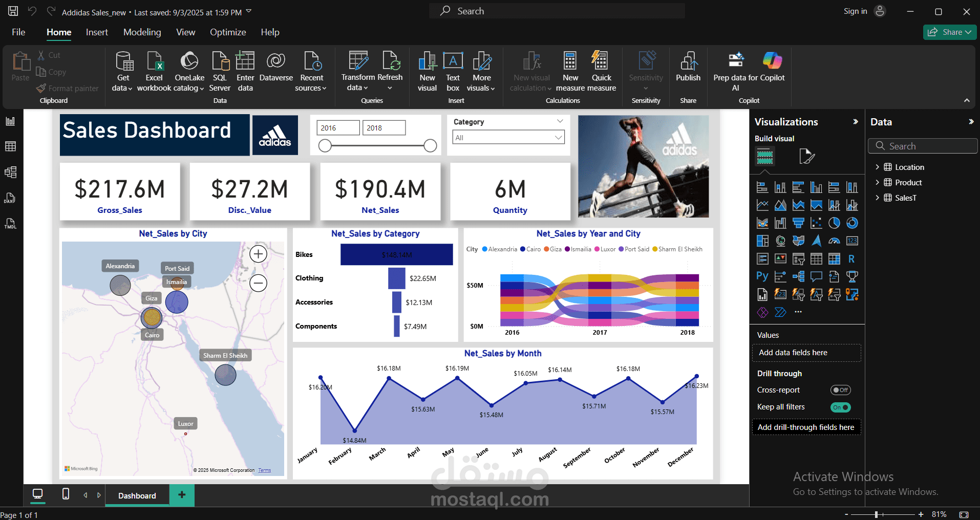Click the fit to page button

coord(964,514)
